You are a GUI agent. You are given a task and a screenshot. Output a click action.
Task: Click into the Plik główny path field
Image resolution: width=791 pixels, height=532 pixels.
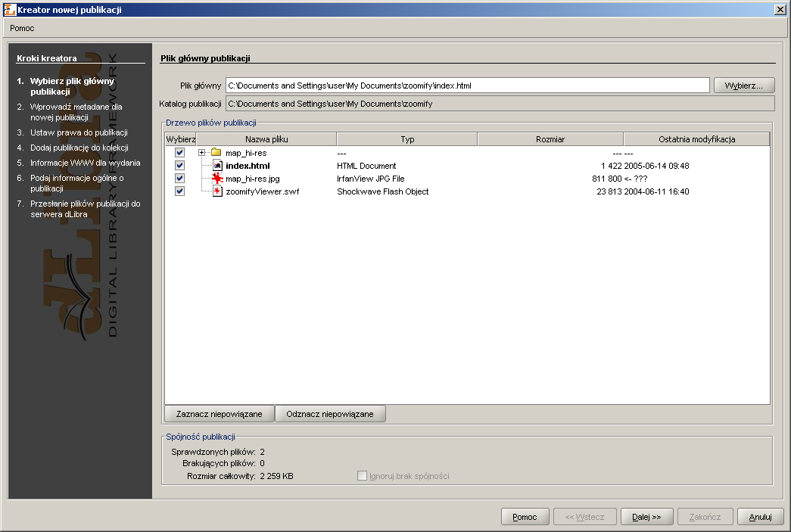pyautogui.click(x=467, y=86)
